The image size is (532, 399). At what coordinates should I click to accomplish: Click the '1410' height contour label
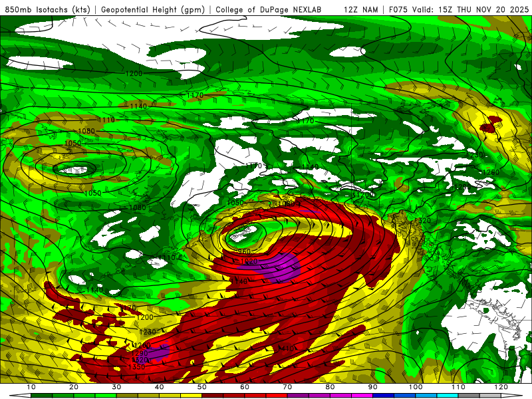(285, 348)
